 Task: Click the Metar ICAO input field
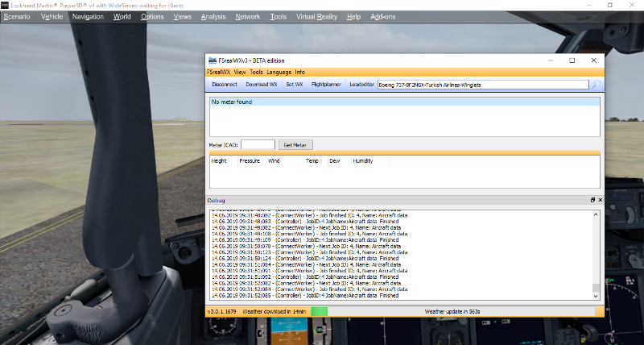(x=258, y=145)
